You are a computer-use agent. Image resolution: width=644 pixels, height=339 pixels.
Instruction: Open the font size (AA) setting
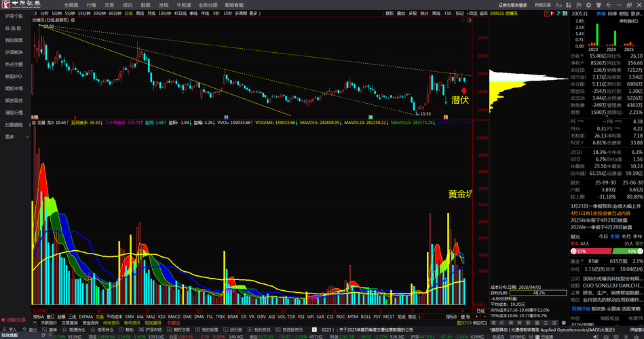click(558, 5)
